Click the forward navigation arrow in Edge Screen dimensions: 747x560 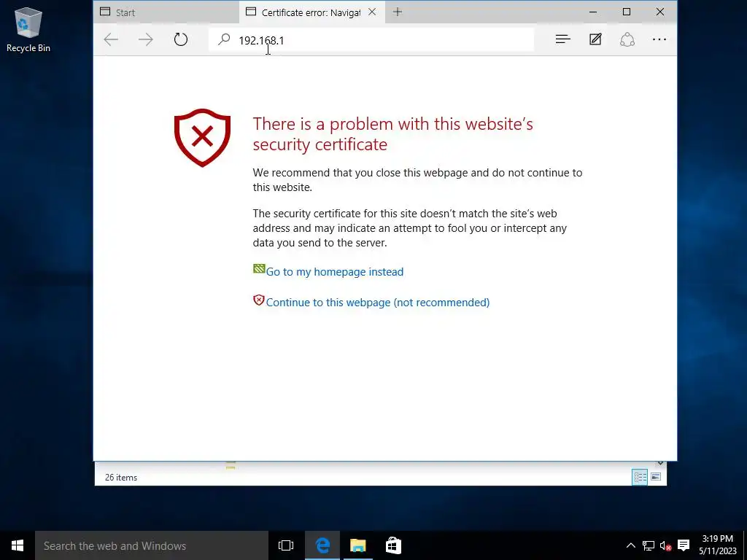tap(146, 39)
